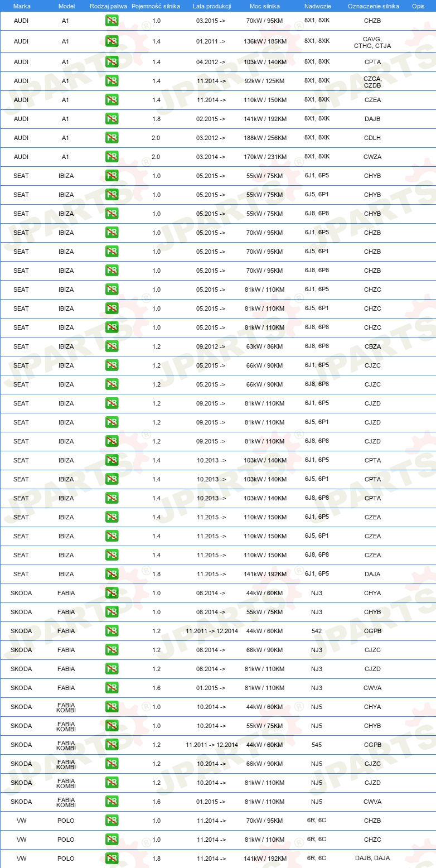Select the 188kW / 256KM power cell
The height and width of the screenshot is (868, 436).
click(x=267, y=138)
